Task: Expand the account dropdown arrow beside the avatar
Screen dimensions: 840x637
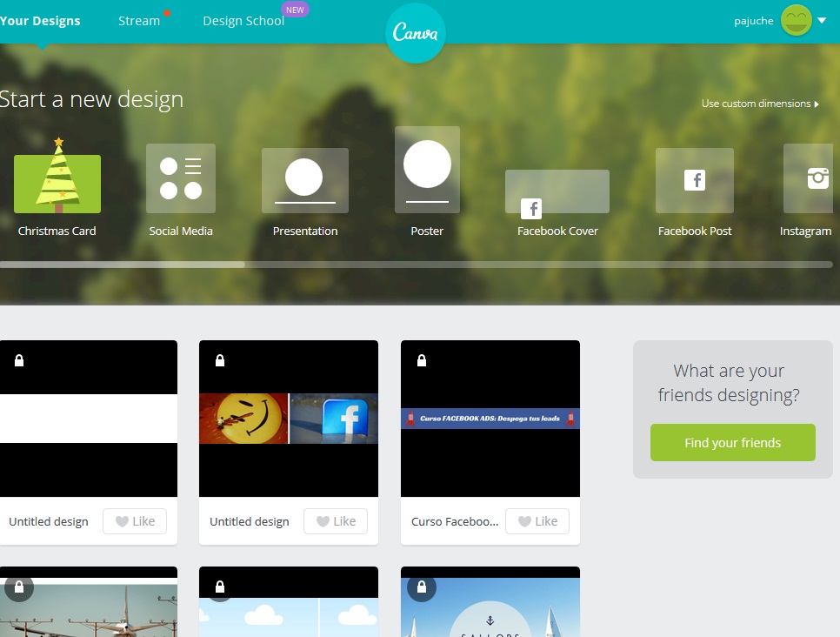Action: pyautogui.click(x=822, y=20)
